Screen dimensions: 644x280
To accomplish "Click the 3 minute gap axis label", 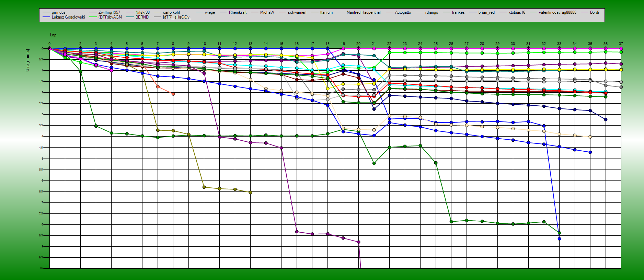I will [42, 114].
